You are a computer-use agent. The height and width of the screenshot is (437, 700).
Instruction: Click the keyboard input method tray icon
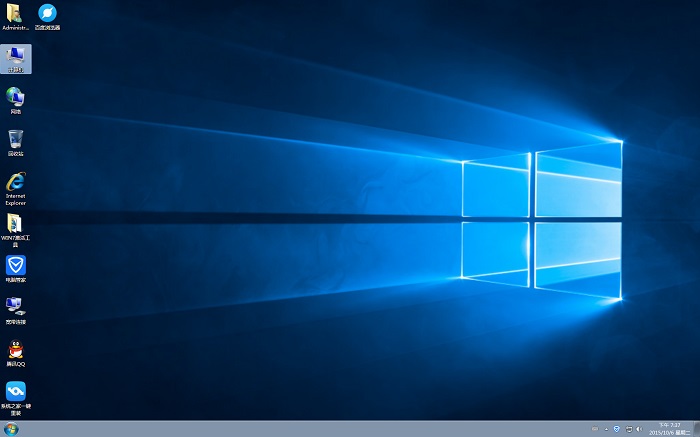[x=594, y=429]
